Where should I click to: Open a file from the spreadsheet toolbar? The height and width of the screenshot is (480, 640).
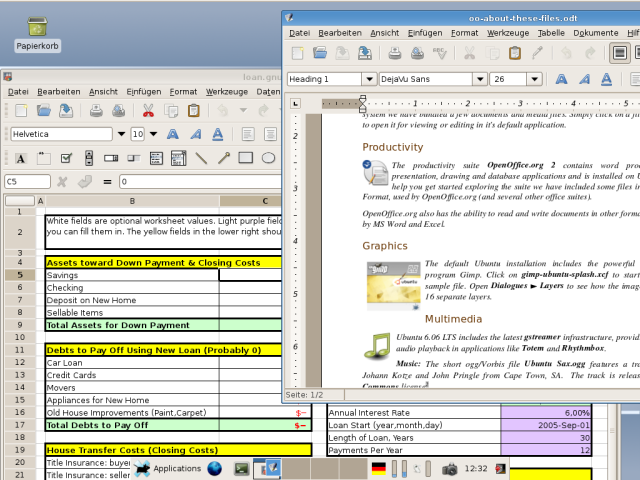pyautogui.click(x=43, y=110)
